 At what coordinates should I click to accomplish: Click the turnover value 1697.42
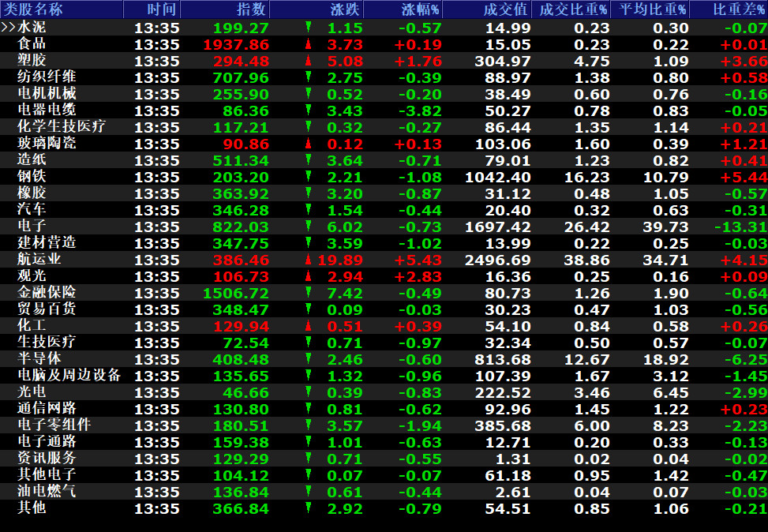point(497,227)
